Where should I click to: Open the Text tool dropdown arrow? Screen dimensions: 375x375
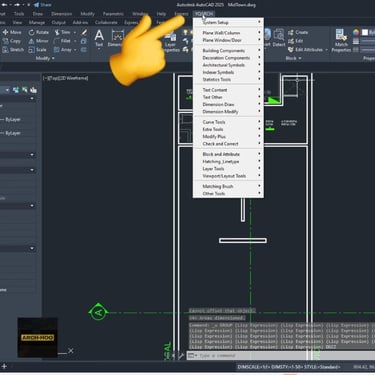point(99,49)
